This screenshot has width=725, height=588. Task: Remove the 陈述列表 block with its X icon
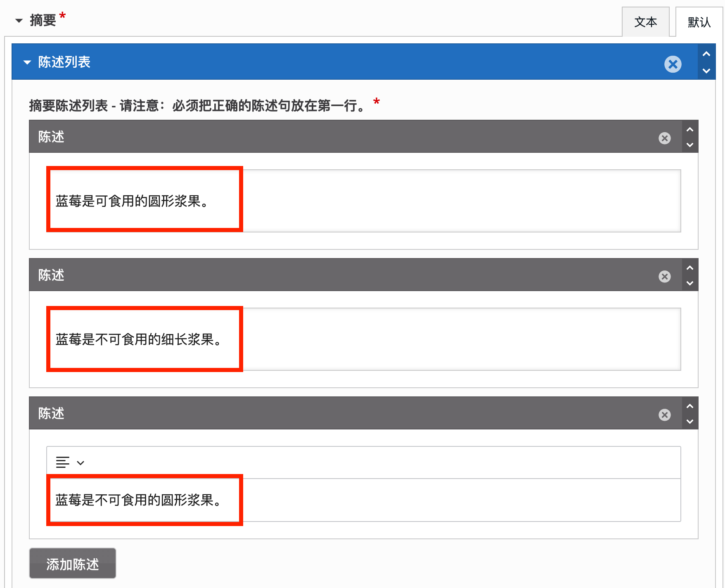click(x=673, y=64)
